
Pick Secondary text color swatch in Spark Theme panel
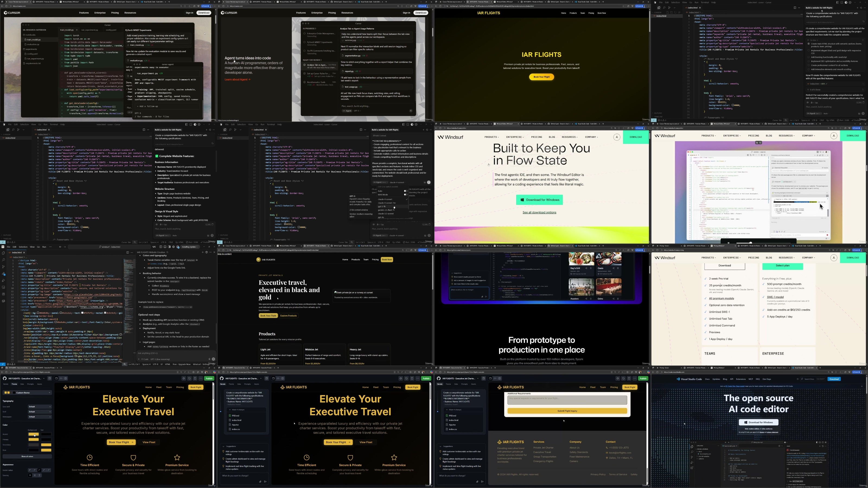46,445
